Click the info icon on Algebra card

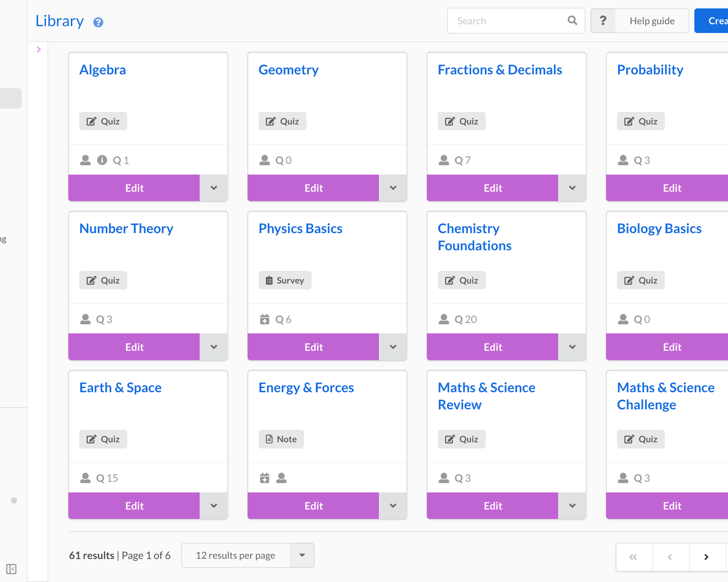coord(102,160)
